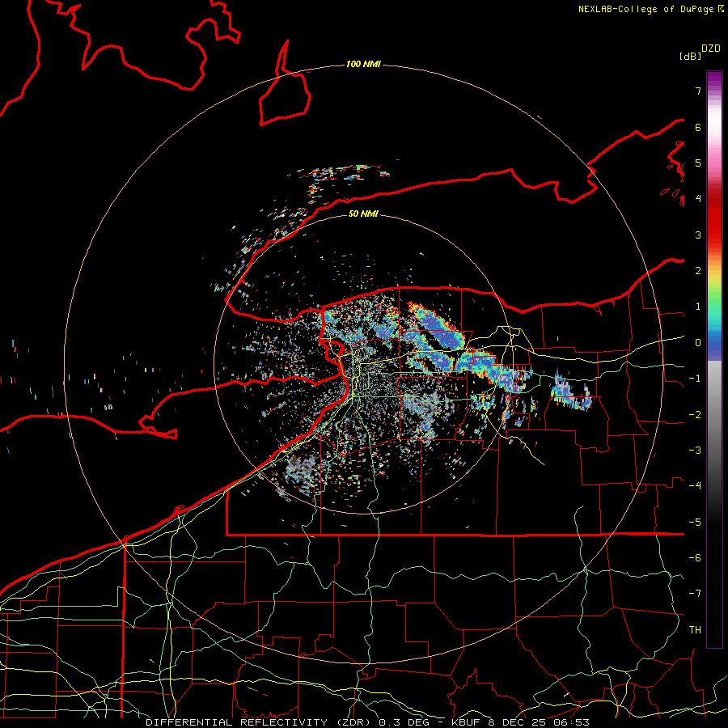The width and height of the screenshot is (728, 728).
Task: Click the -3 value on the color scale
Action: coord(695,451)
